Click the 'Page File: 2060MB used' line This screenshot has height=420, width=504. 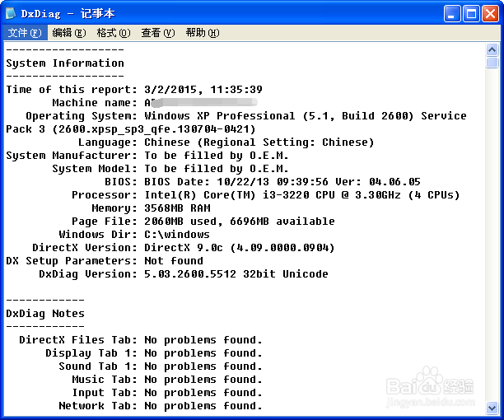point(203,221)
